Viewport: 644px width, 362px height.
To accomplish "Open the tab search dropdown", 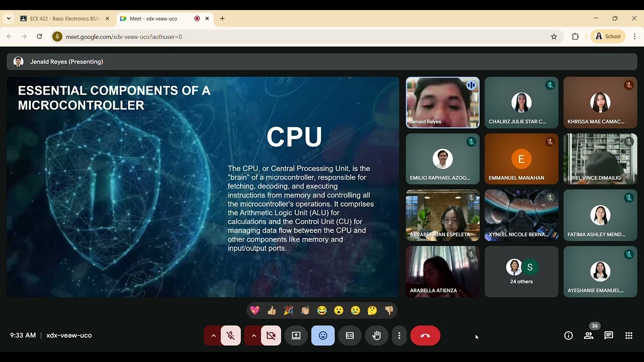I will pos(9,19).
